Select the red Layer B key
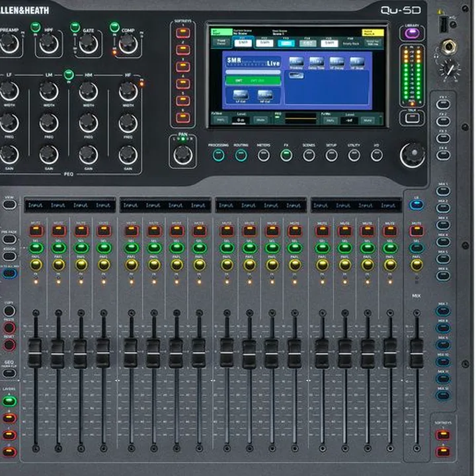476x476 pixels. click(9, 418)
